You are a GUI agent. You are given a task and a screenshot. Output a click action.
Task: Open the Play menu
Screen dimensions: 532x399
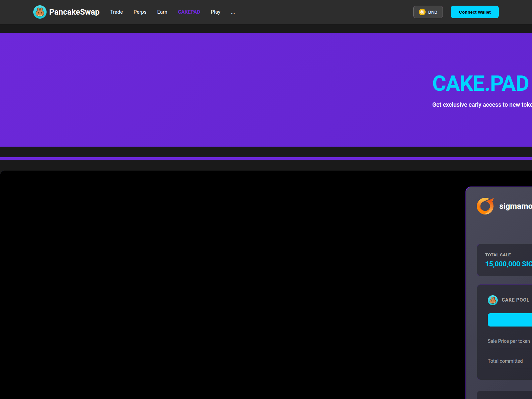tap(215, 12)
